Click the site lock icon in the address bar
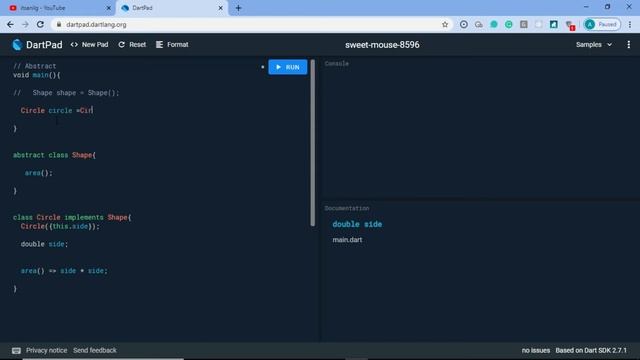 point(59,24)
